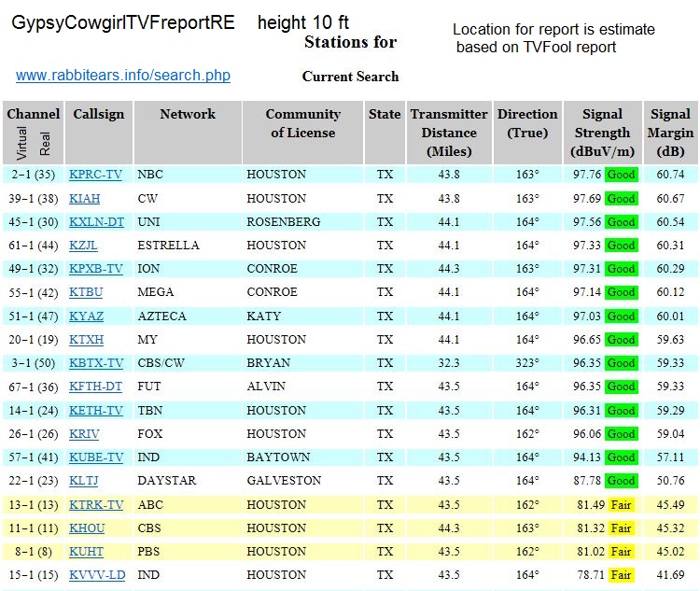This screenshot has height=591, width=700.
Task: Click the green Good badge for KPRC-TV
Action: click(x=621, y=175)
